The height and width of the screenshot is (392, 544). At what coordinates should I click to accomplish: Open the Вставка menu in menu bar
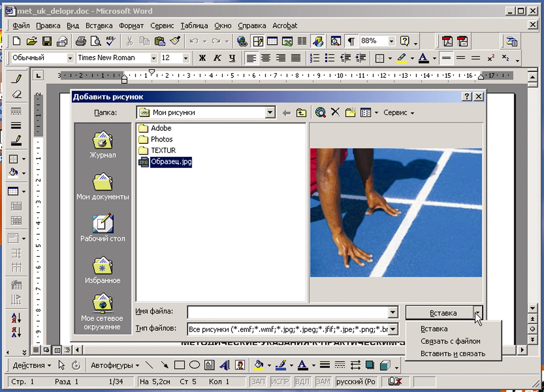pos(99,26)
